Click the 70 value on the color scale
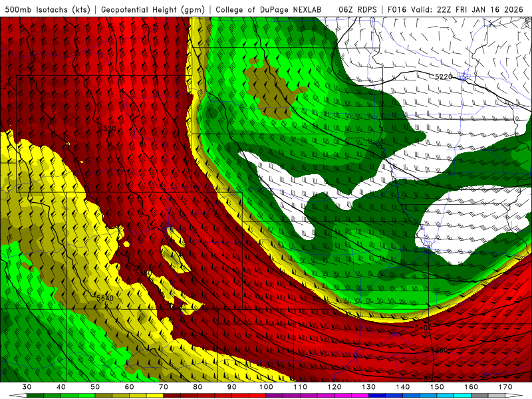 coord(164,387)
